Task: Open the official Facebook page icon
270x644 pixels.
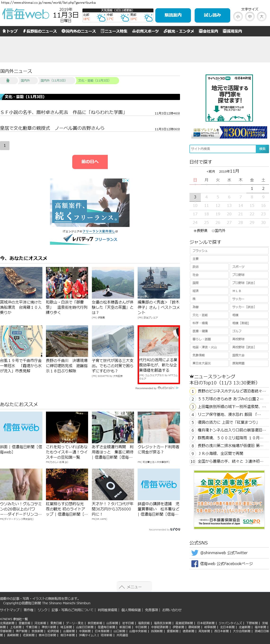Action: (x=195, y=564)
